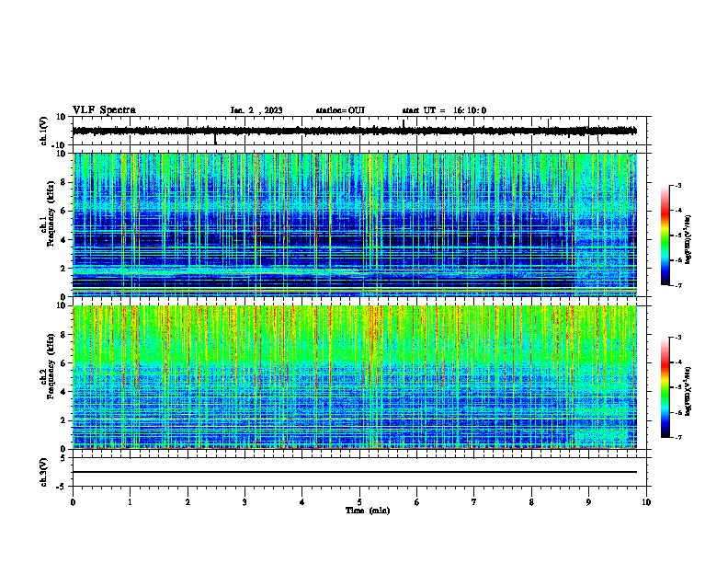
Task: Click time-axis tick label "9"
Action: point(588,502)
